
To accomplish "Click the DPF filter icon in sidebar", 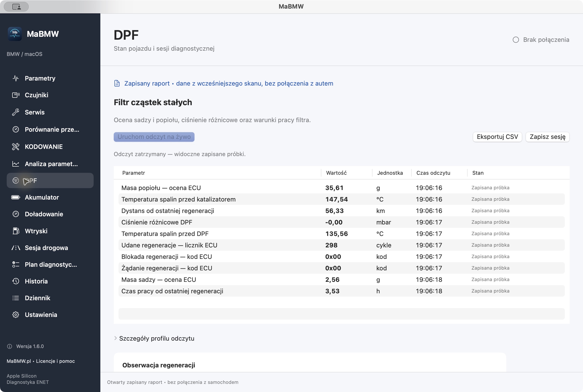I will (16, 180).
